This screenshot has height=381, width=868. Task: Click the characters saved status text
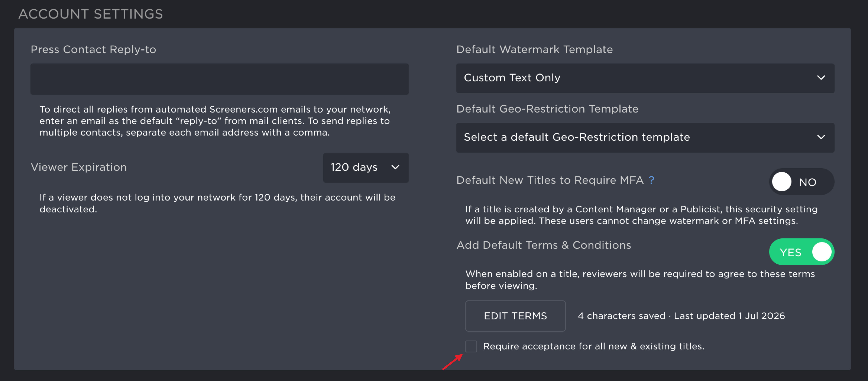(681, 316)
